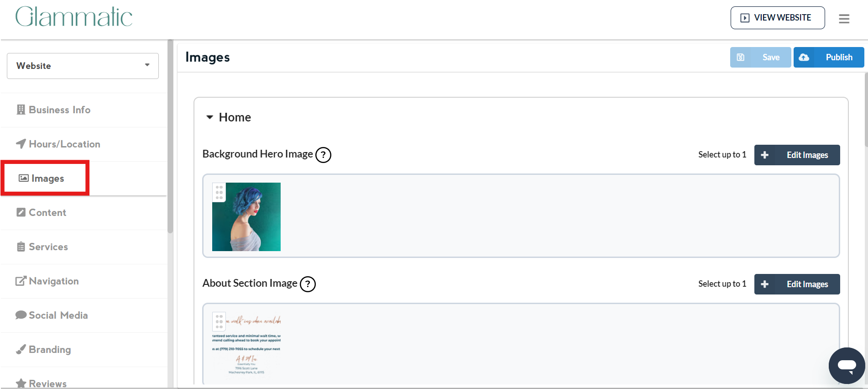This screenshot has height=389, width=868.
Task: Go to Hours/Location section
Action: 64,144
